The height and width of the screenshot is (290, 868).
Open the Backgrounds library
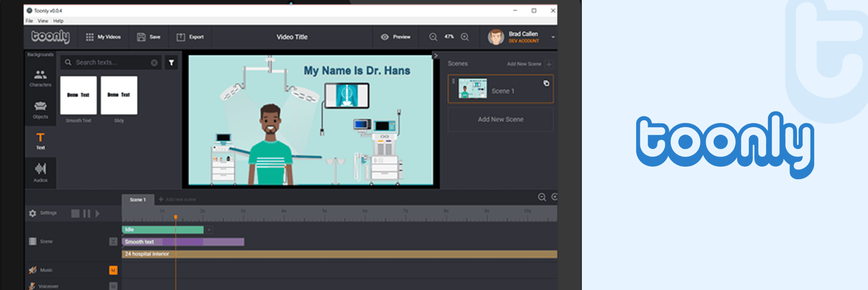(x=40, y=55)
